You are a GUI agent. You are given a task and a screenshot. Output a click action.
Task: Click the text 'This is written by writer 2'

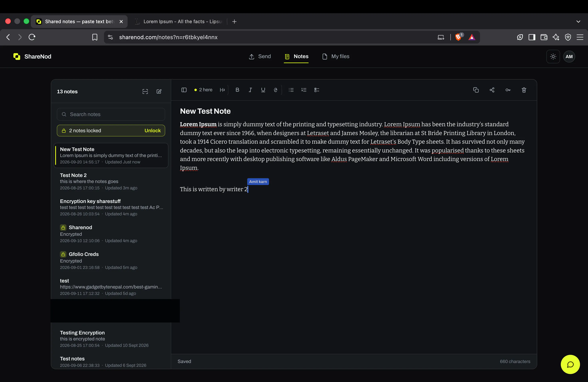tap(214, 189)
